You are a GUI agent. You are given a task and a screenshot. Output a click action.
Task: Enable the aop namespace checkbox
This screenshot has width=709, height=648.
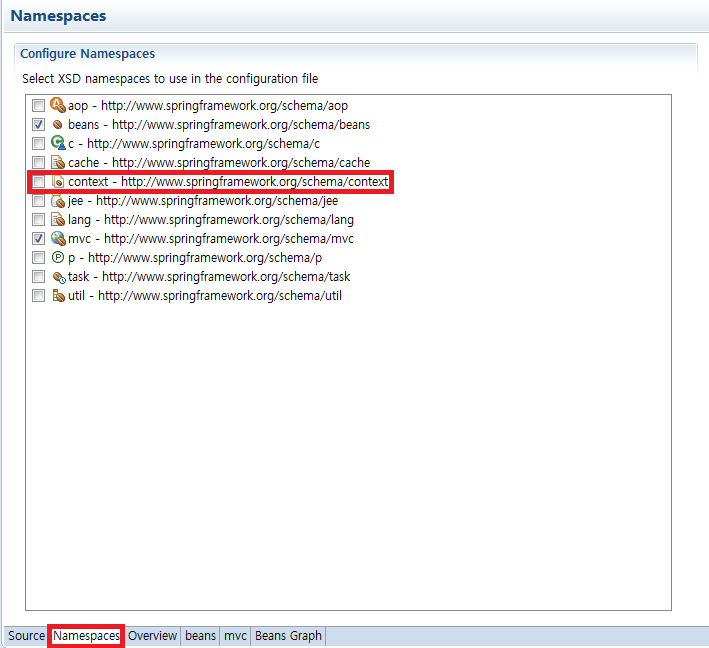(38, 105)
